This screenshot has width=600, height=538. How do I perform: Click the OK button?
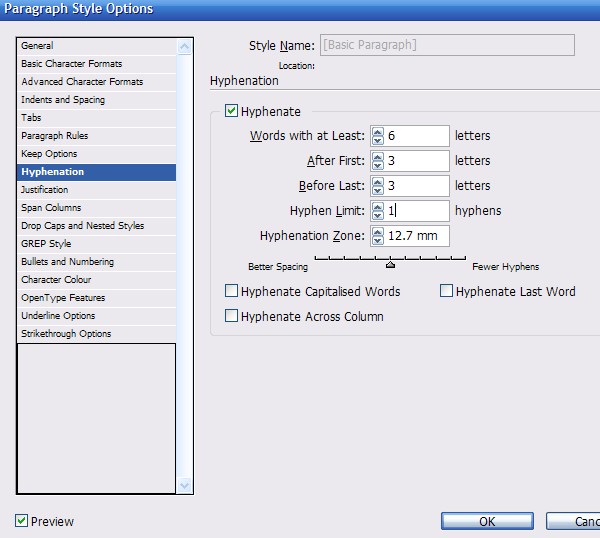coord(487,521)
